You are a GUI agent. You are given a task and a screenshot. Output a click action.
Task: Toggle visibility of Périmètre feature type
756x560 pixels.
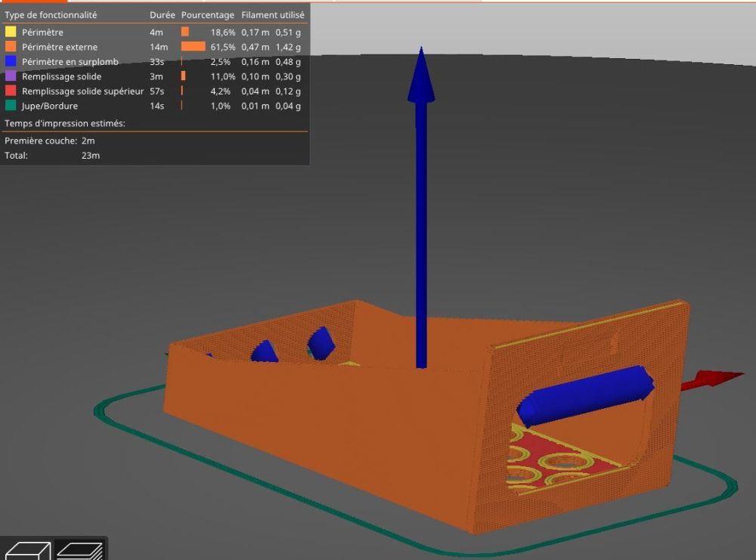click(x=153, y=32)
